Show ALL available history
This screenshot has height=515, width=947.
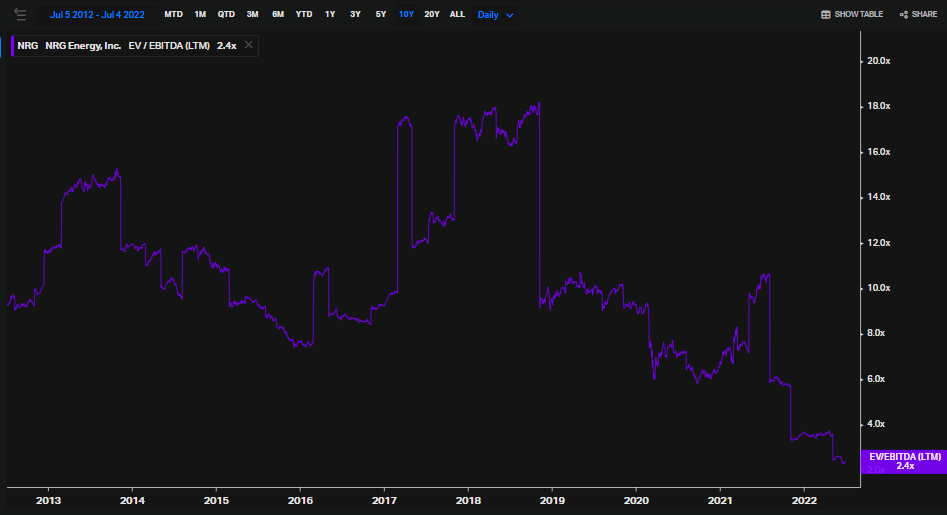457,15
